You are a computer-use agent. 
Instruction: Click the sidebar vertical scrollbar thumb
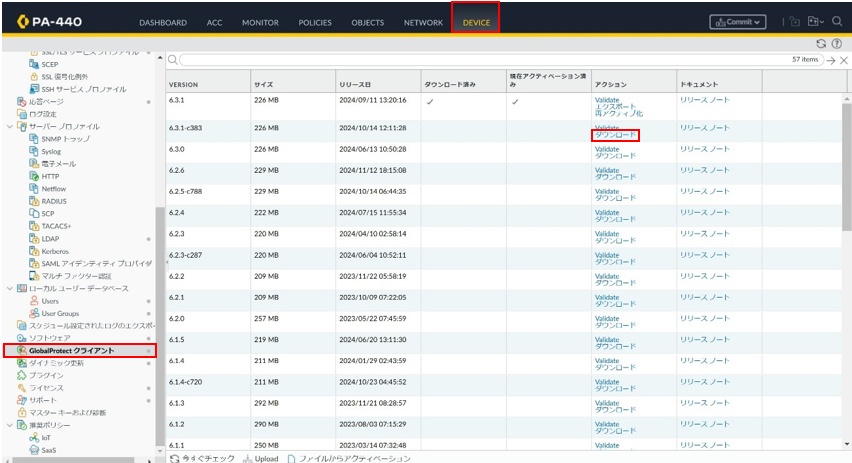point(160,326)
